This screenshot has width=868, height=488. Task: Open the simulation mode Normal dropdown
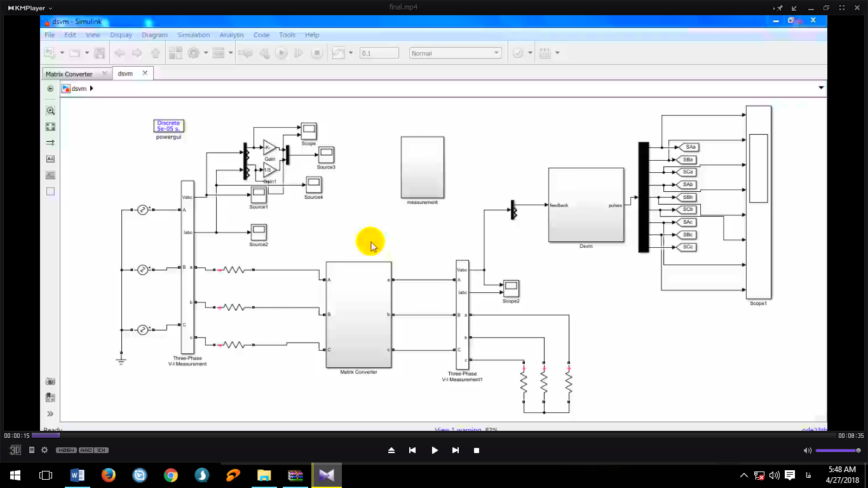(455, 53)
